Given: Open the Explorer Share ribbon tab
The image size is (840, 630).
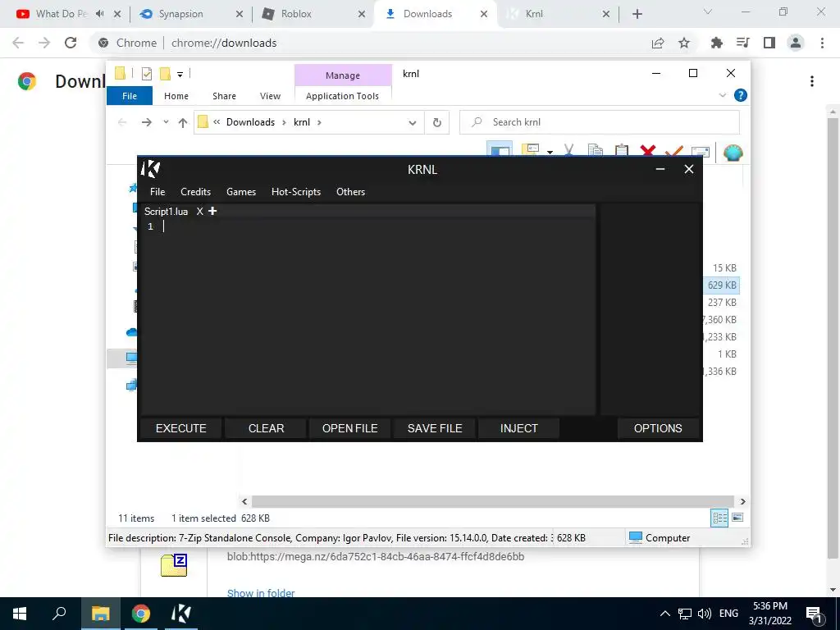Looking at the screenshot, I should (x=224, y=96).
